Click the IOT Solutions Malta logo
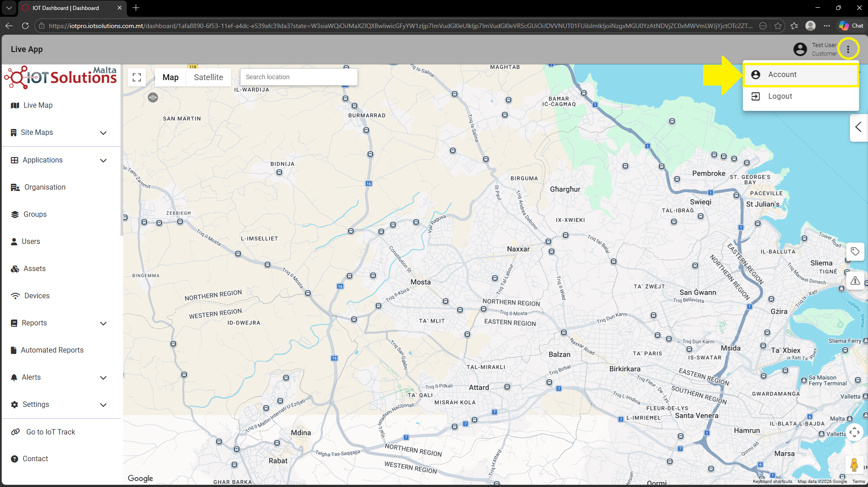The width and height of the screenshot is (868, 487). click(61, 77)
